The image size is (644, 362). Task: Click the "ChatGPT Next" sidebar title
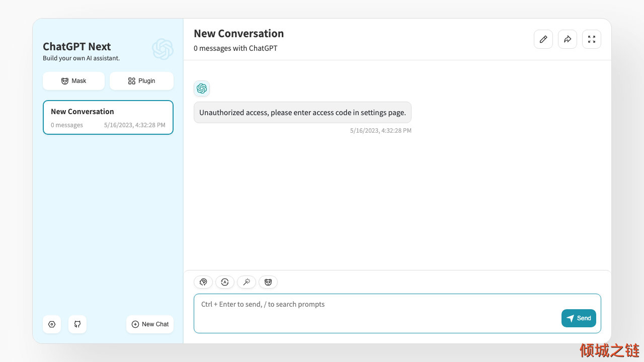point(77,47)
